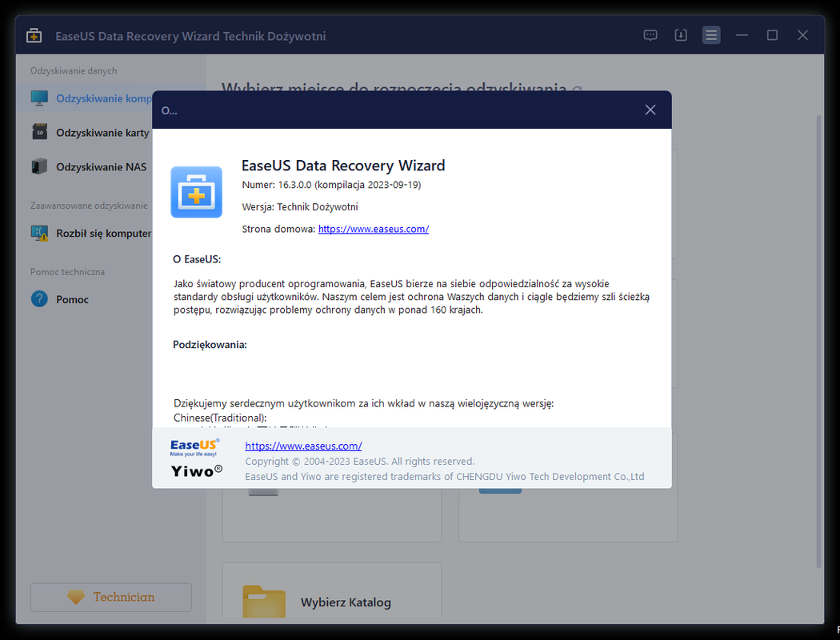
Task: Click the main window vertical scrollbar
Action: 818,341
